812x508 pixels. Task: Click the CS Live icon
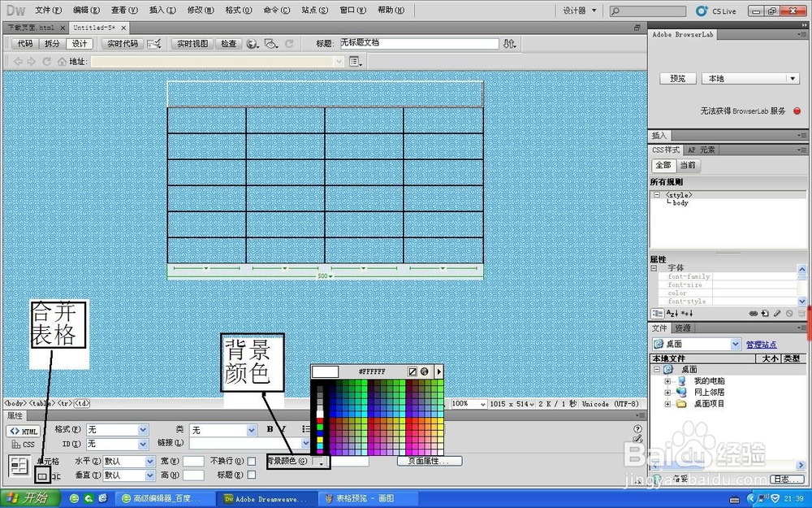[x=702, y=11]
